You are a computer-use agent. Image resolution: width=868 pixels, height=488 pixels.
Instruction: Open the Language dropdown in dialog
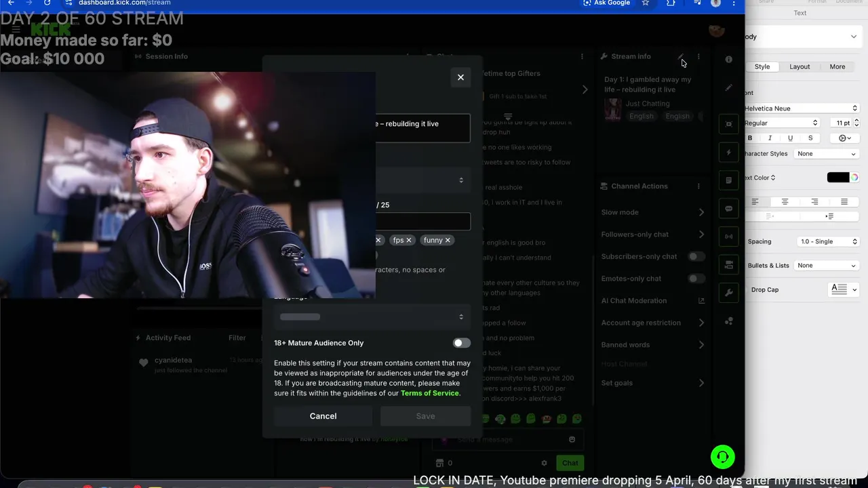pyautogui.click(x=372, y=317)
